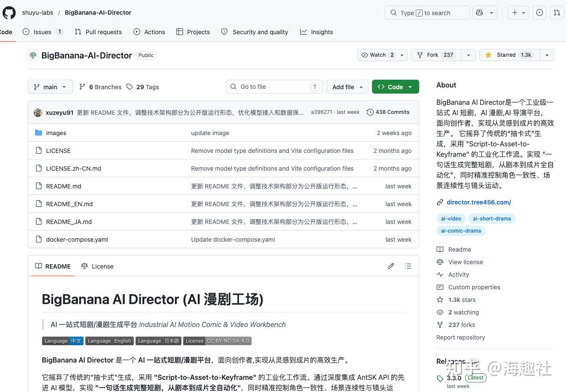Toggle the Starred button
The image size is (566, 392).
509,55
